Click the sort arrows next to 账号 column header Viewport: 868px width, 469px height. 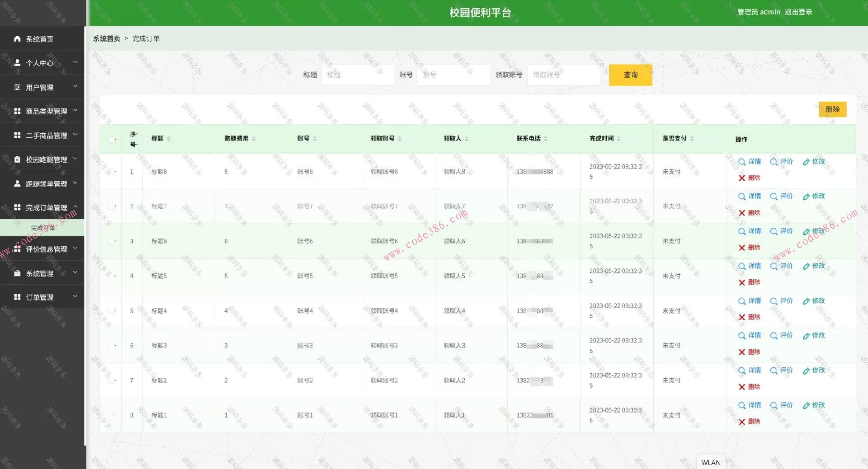coord(315,139)
